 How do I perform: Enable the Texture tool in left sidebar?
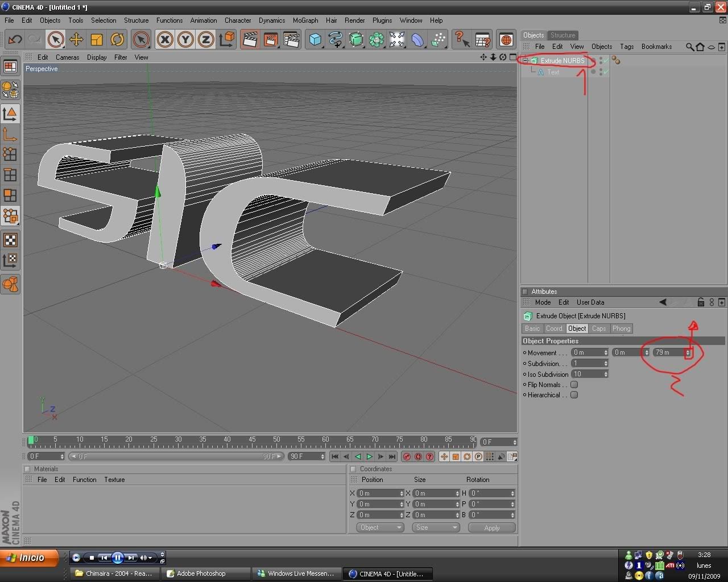tap(10, 240)
